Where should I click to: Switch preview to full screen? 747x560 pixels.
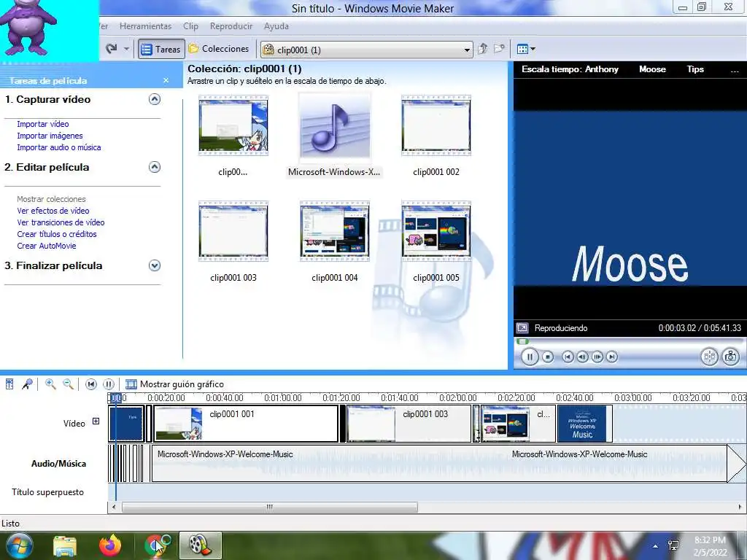pos(522,328)
